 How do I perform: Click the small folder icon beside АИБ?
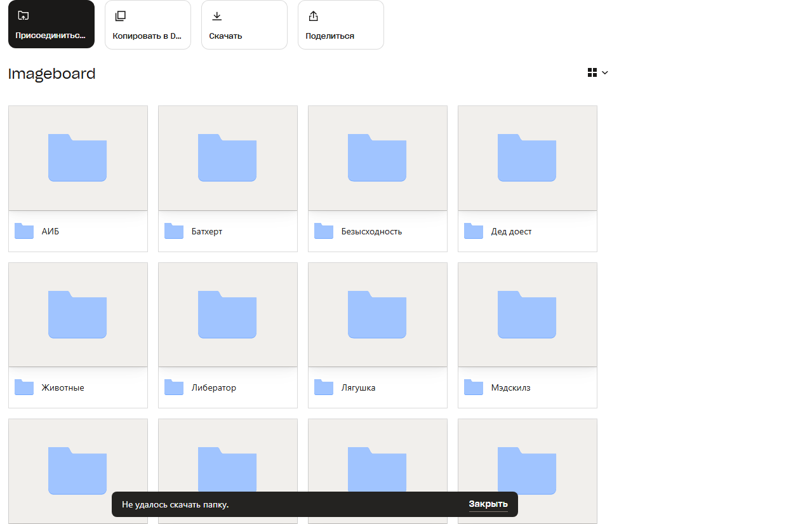coord(24,231)
